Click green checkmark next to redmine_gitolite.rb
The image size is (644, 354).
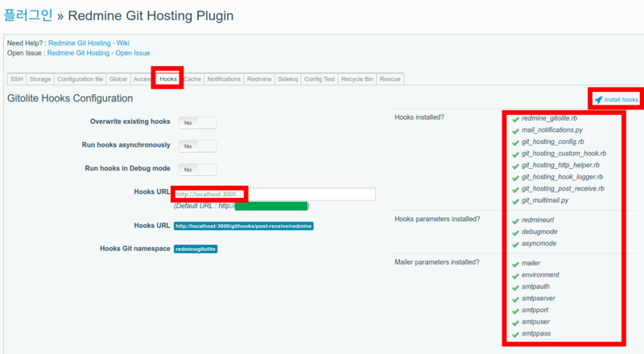[515, 119]
